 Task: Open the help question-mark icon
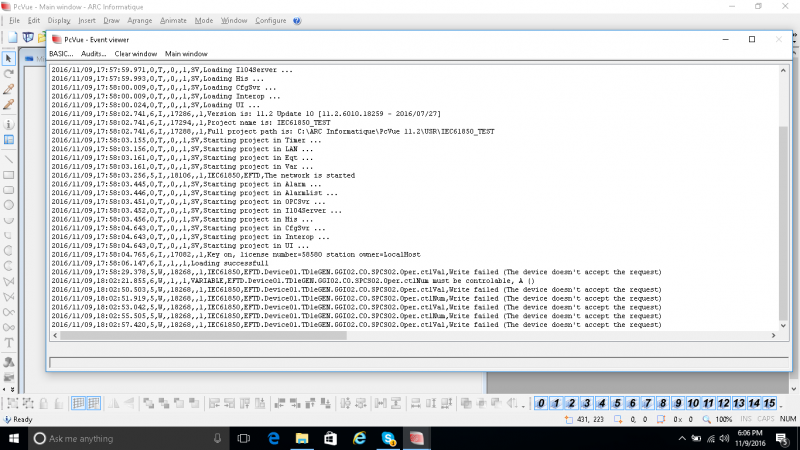(x=297, y=21)
